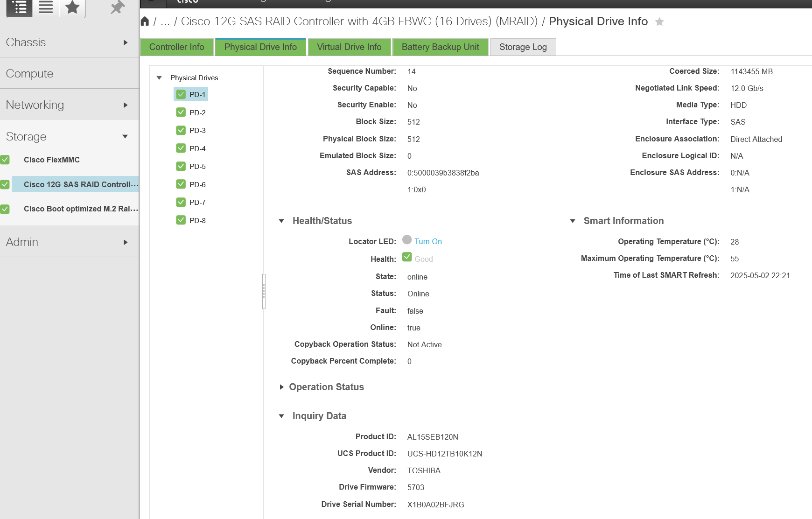Click the Vendor value TOSHIBA
This screenshot has width=812, height=519.
coord(424,470)
